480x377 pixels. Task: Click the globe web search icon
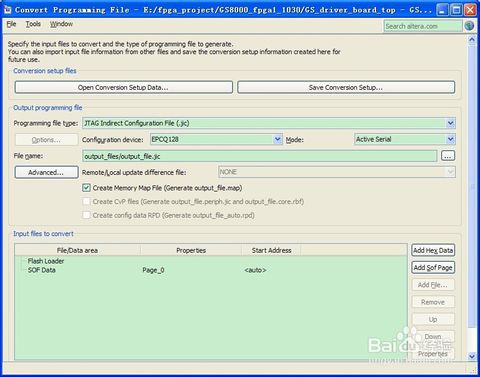(x=470, y=26)
